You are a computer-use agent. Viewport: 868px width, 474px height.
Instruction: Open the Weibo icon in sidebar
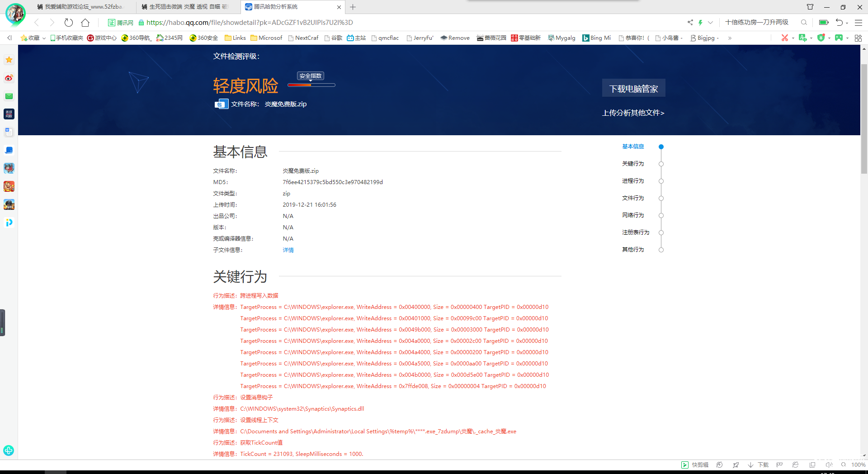coord(9,78)
